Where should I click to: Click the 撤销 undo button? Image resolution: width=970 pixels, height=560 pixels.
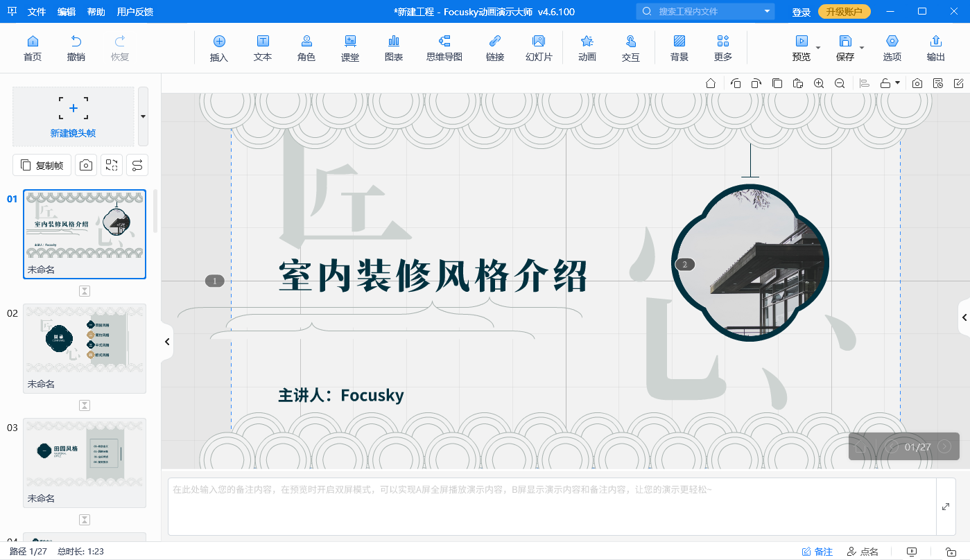click(x=76, y=49)
